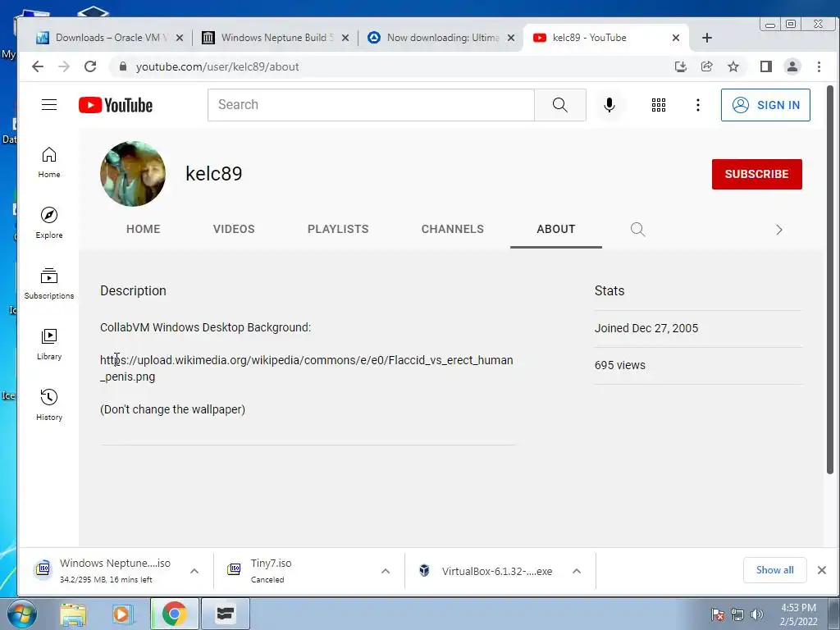Select the channel ABOUT tab
Screen dimensions: 840x630
(556, 230)
